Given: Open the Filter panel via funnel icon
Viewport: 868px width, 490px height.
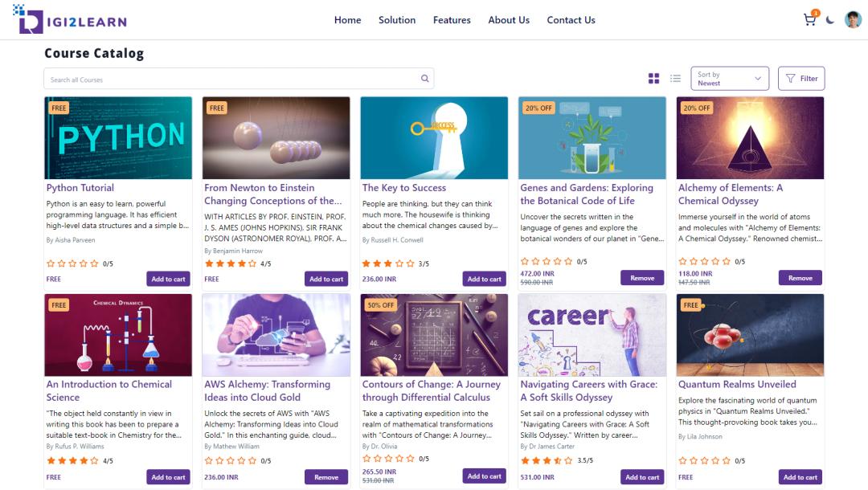Looking at the screenshot, I should tap(801, 78).
